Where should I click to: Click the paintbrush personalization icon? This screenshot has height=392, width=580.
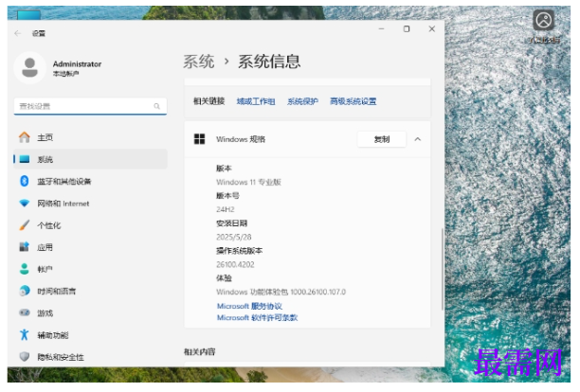click(x=25, y=225)
